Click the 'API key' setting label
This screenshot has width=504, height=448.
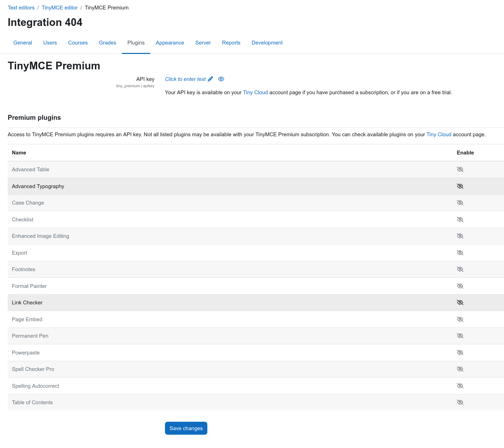145,79
